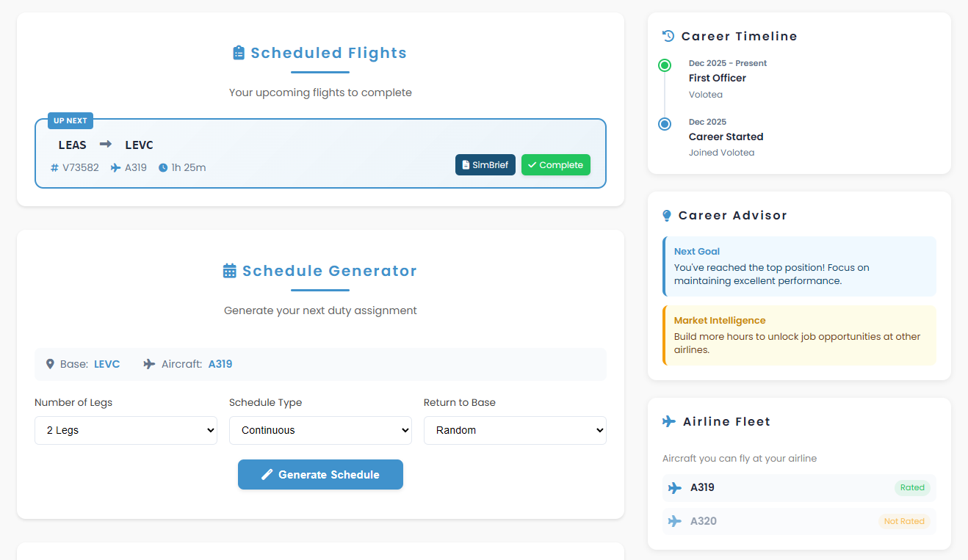Mark flight V73582 as Complete
The height and width of the screenshot is (560, 968).
coord(556,165)
